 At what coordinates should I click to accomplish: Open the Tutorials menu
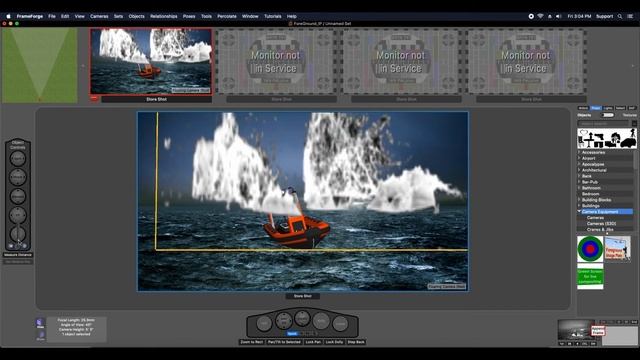273,16
